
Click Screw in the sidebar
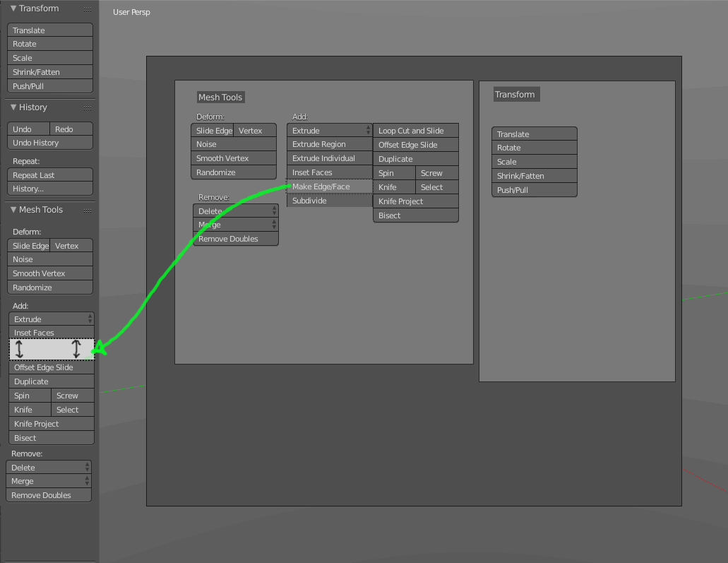tap(73, 396)
